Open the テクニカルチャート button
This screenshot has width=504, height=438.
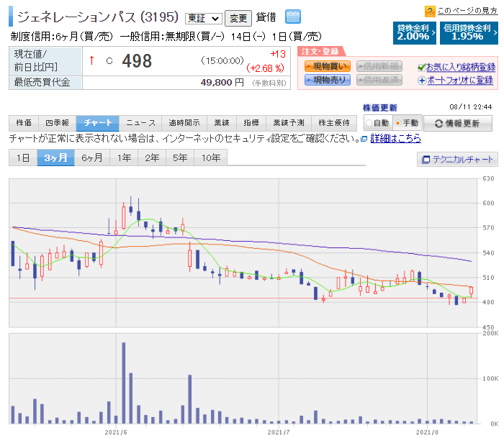pyautogui.click(x=457, y=160)
